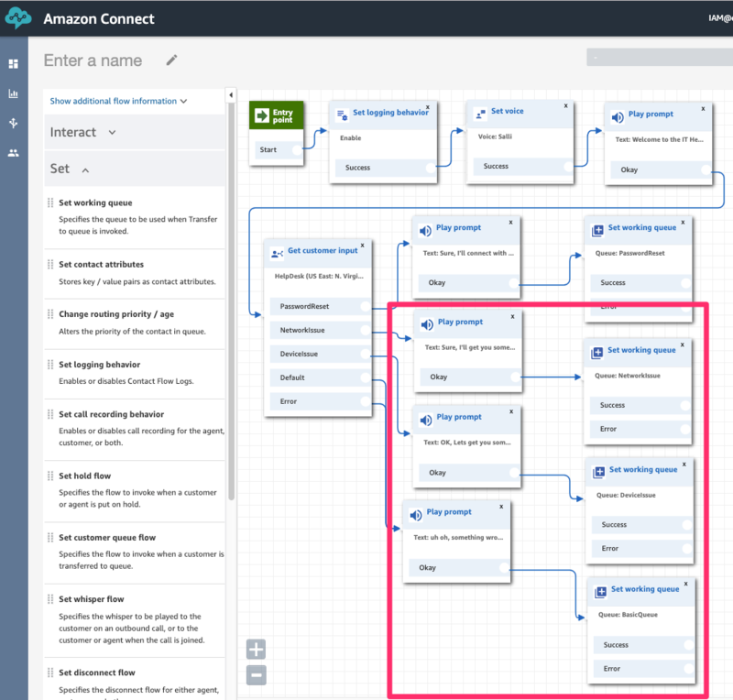
Task: Click the BasicQueue Set working queue icon
Action: 601,592
